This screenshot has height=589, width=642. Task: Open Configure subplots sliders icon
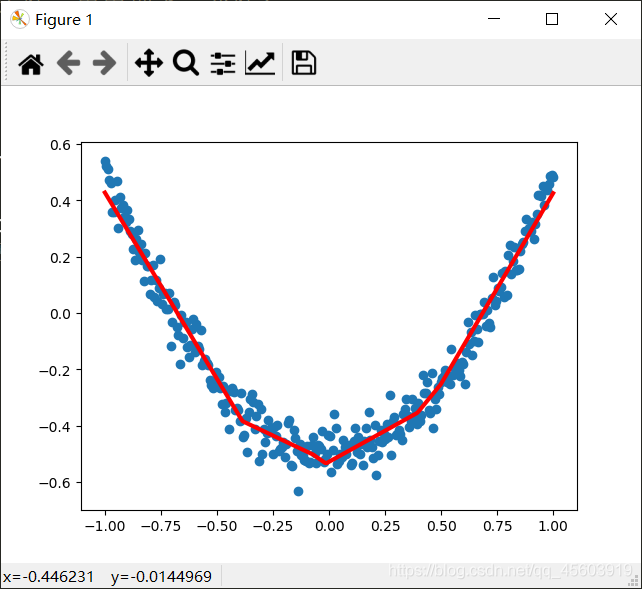point(223,63)
